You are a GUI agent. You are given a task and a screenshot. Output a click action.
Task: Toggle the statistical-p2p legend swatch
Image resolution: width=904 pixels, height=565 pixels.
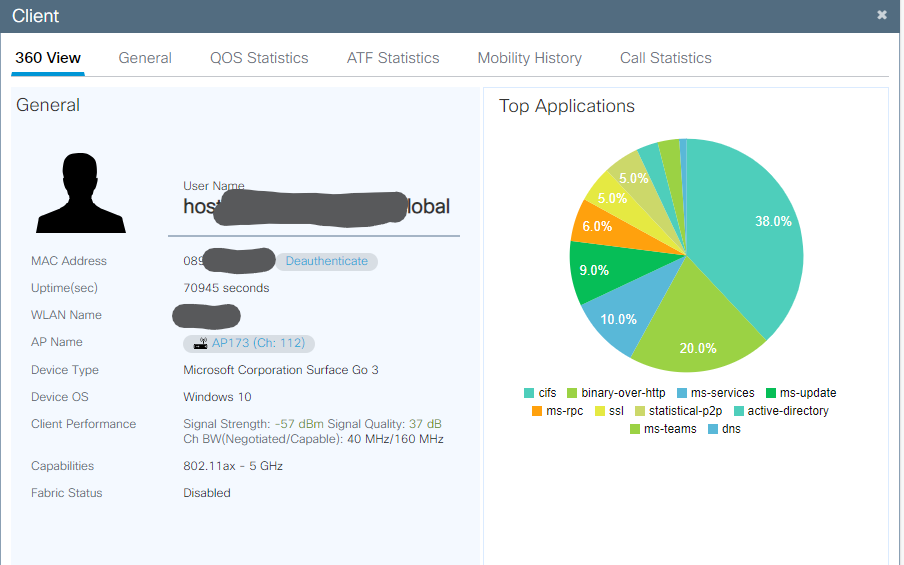pyautogui.click(x=639, y=411)
